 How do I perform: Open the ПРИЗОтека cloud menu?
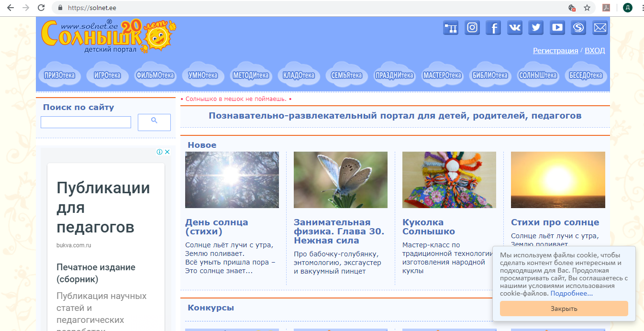tap(60, 75)
